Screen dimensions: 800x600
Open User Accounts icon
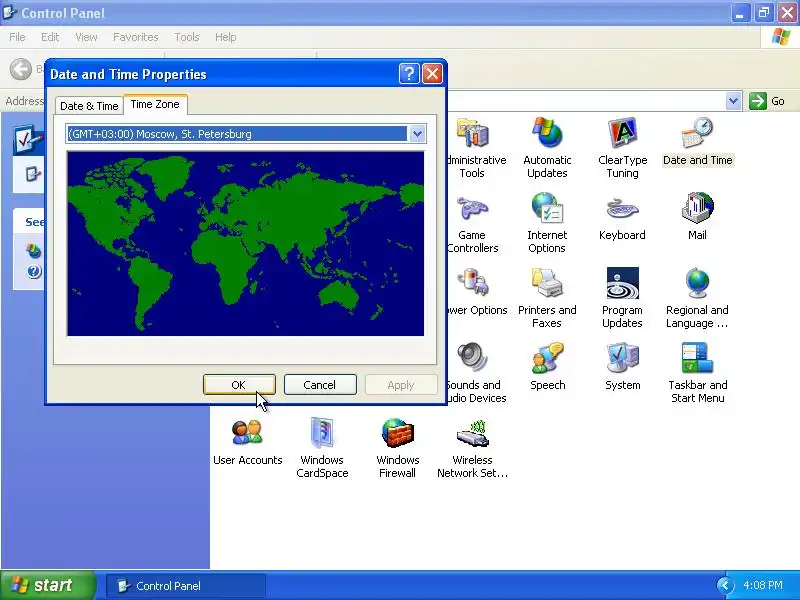247,433
